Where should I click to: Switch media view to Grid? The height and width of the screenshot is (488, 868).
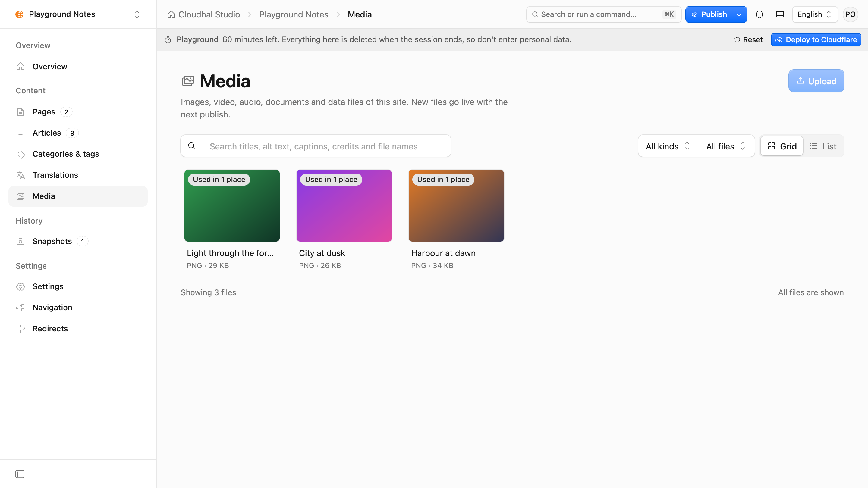(782, 146)
